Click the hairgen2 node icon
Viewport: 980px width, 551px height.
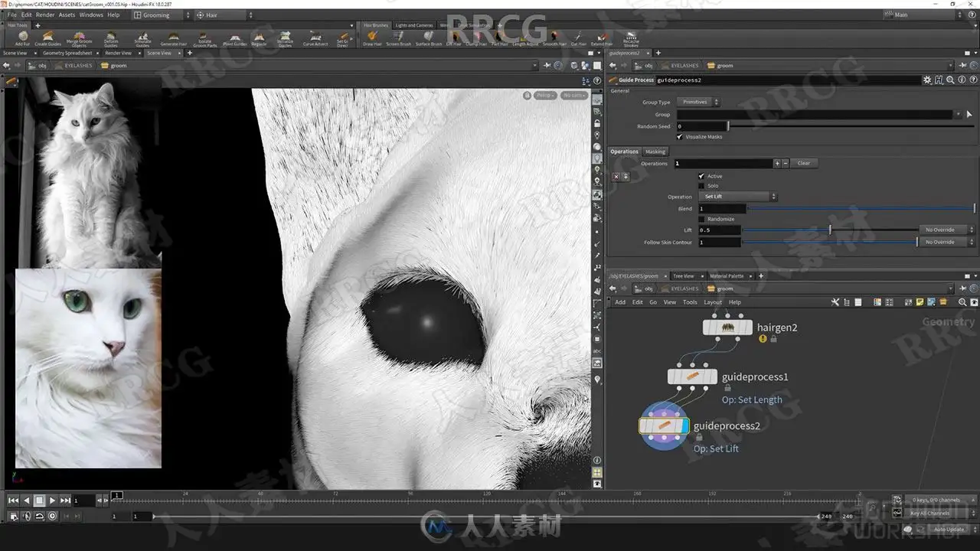pos(727,328)
